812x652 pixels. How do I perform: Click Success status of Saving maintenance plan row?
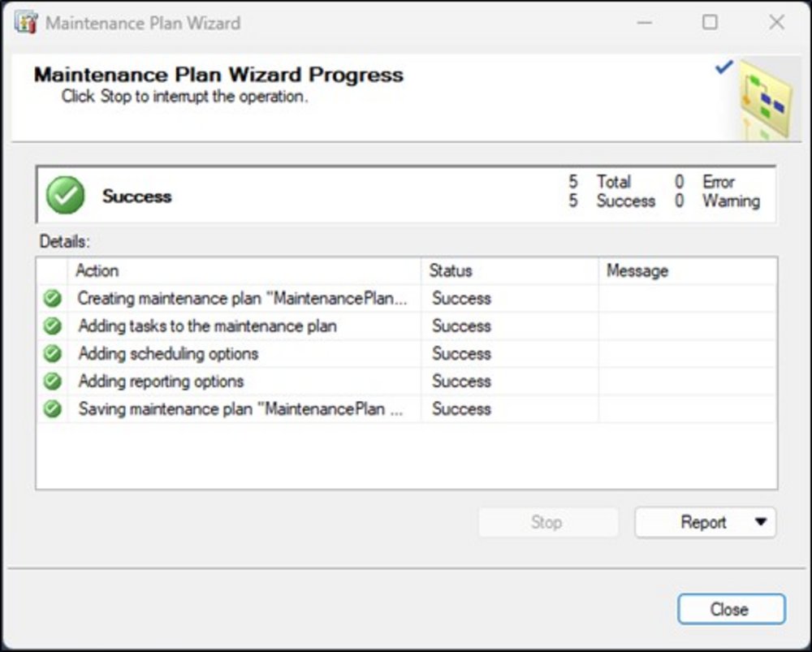[461, 409]
